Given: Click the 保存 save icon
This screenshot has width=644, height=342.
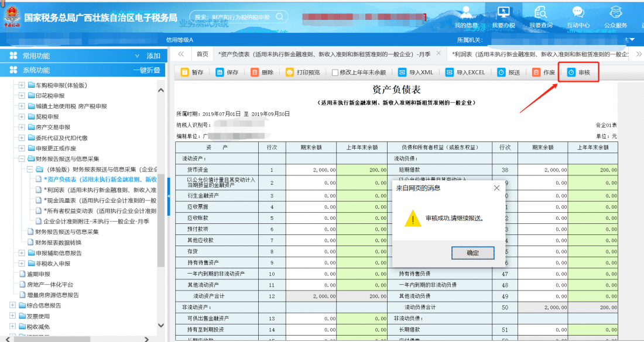Looking at the screenshot, I should 220,72.
